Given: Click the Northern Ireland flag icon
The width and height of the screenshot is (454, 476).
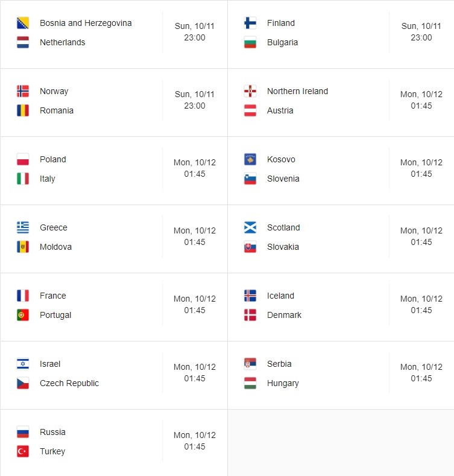Looking at the screenshot, I should [x=250, y=91].
